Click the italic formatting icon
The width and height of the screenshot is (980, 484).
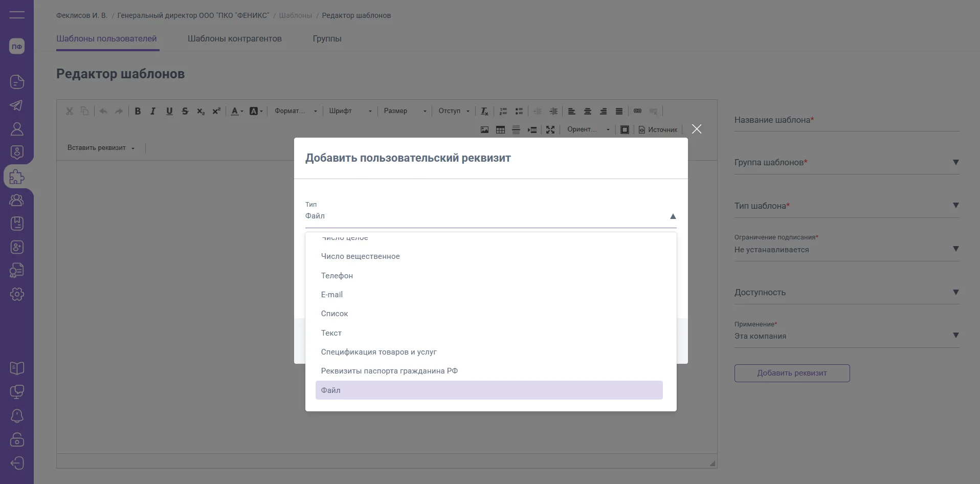[153, 111]
